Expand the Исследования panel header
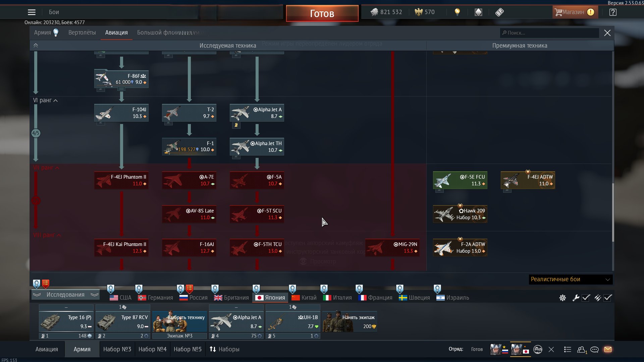The image size is (644, 362). tap(65, 295)
